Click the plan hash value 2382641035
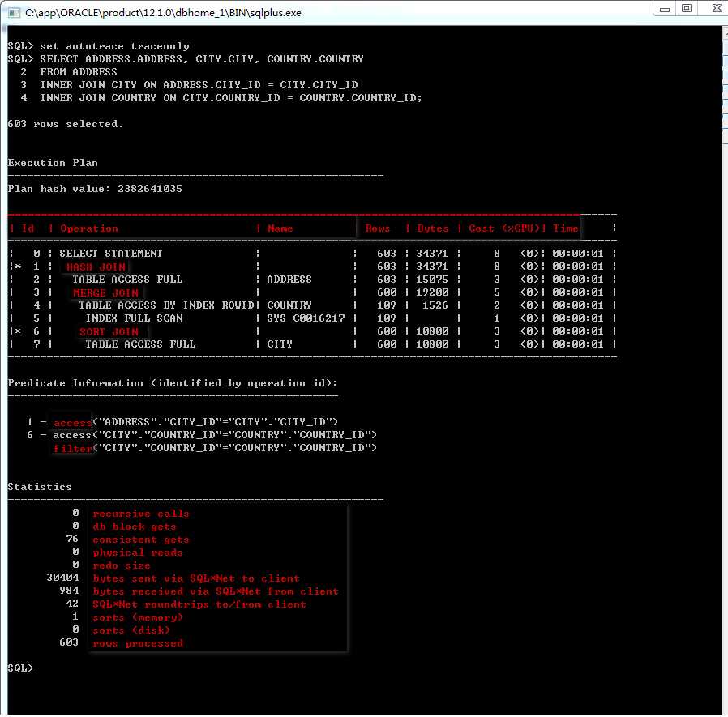728x717 pixels. click(149, 189)
